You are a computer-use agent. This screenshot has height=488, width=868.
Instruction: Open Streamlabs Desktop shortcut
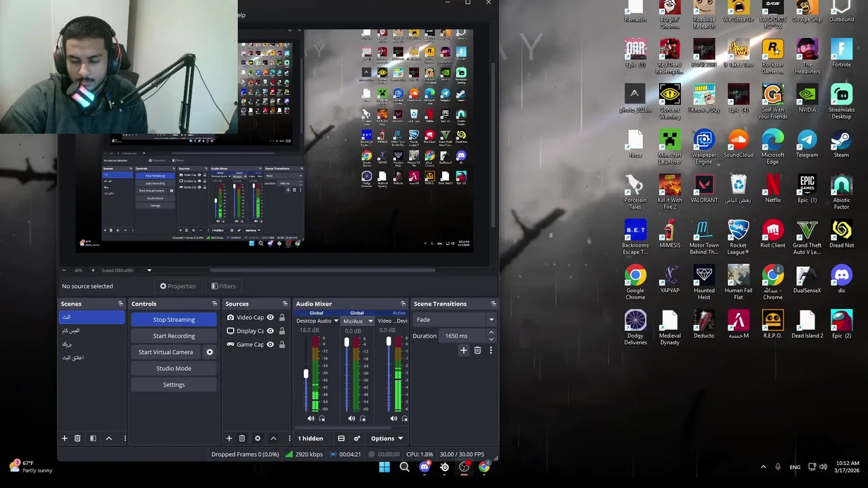click(x=841, y=102)
